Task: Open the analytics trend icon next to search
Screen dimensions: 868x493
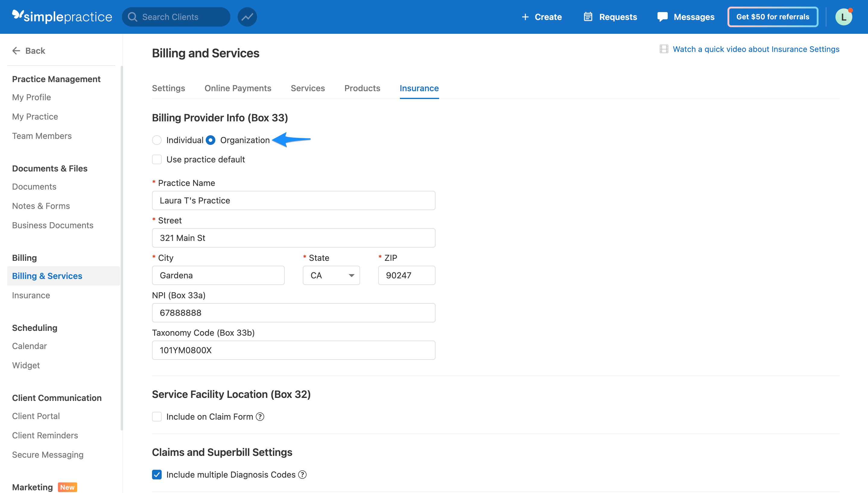Action: pos(247,17)
